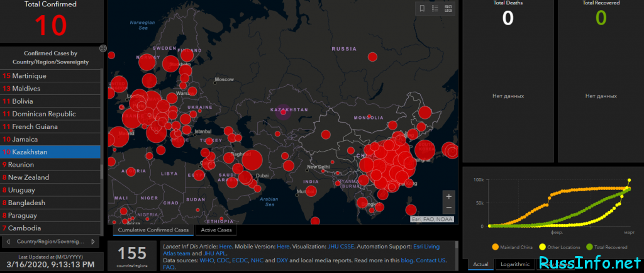Open the NHC data source link

(257, 260)
